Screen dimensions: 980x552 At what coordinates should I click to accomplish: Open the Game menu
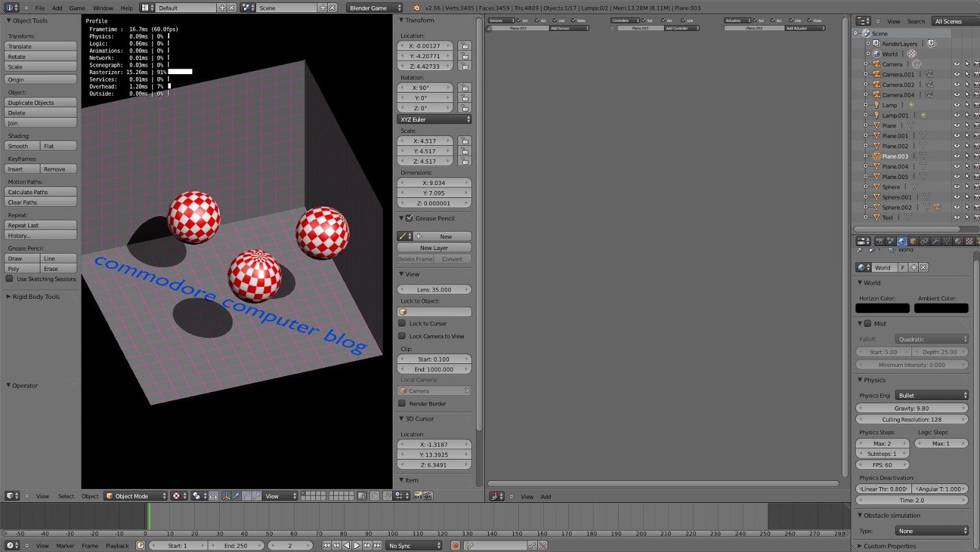(x=77, y=8)
